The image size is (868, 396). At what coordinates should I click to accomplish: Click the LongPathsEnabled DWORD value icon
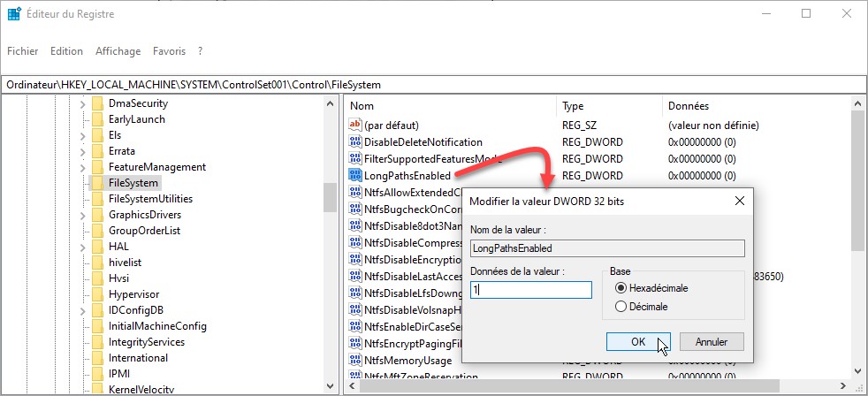click(356, 176)
